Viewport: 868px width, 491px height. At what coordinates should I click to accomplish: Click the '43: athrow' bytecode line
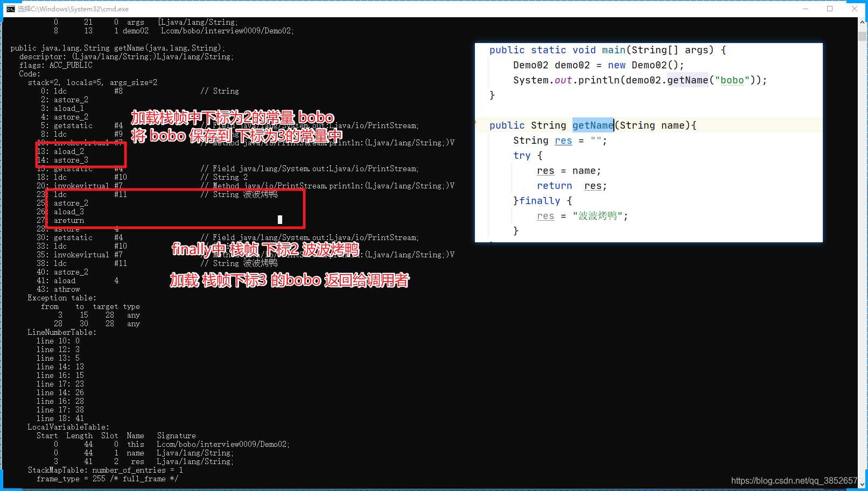pyautogui.click(x=58, y=289)
